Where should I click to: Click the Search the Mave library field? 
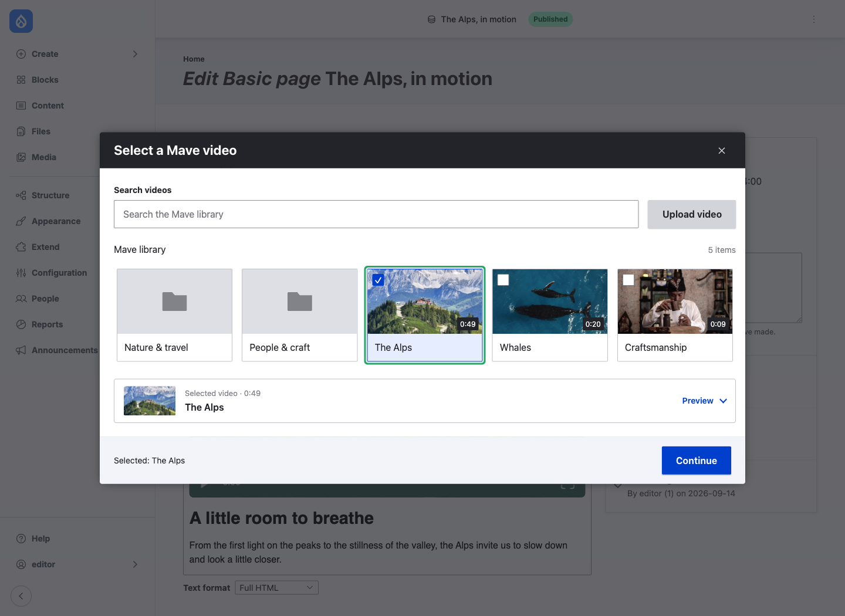376,214
